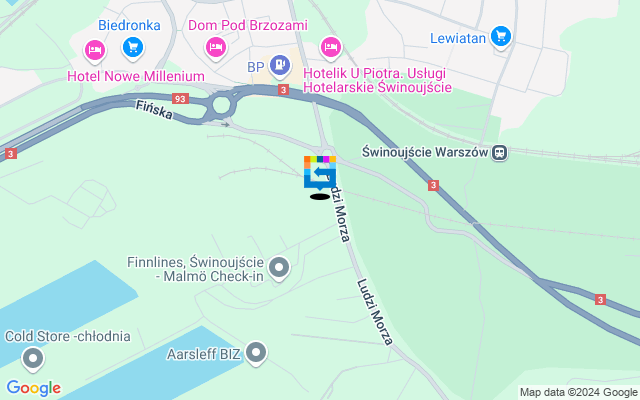Click the roundabout center on the map

pyautogui.click(x=222, y=105)
